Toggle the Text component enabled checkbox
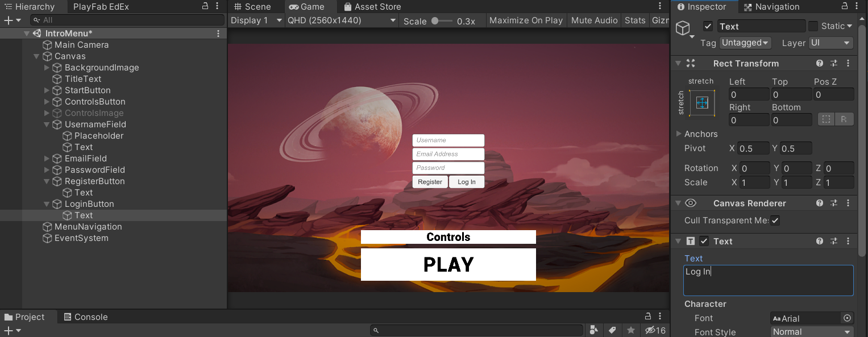 [x=704, y=242]
